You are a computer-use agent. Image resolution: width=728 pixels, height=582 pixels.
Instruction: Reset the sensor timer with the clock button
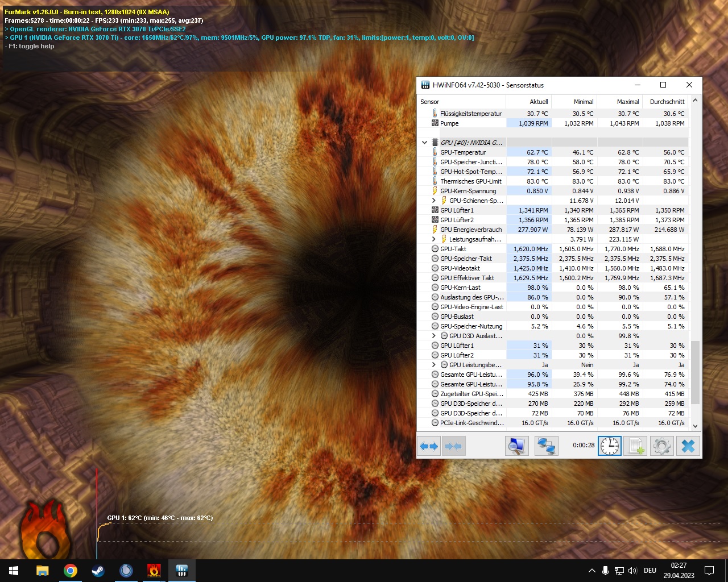[609, 446]
